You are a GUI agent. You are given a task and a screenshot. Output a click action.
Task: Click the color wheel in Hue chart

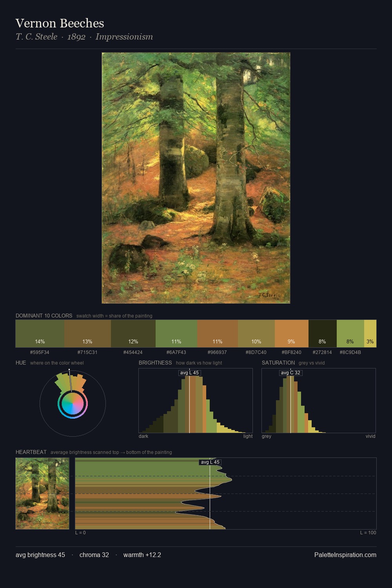73,404
